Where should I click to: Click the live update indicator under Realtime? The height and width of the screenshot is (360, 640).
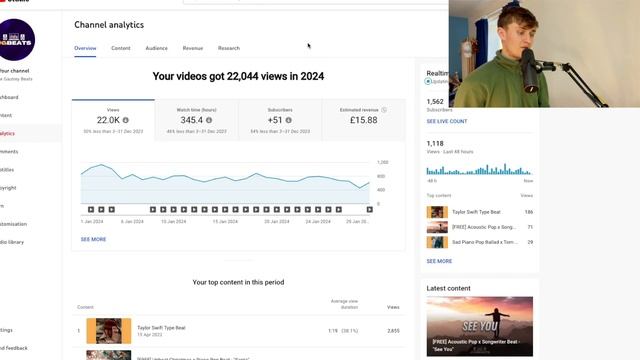click(428, 81)
